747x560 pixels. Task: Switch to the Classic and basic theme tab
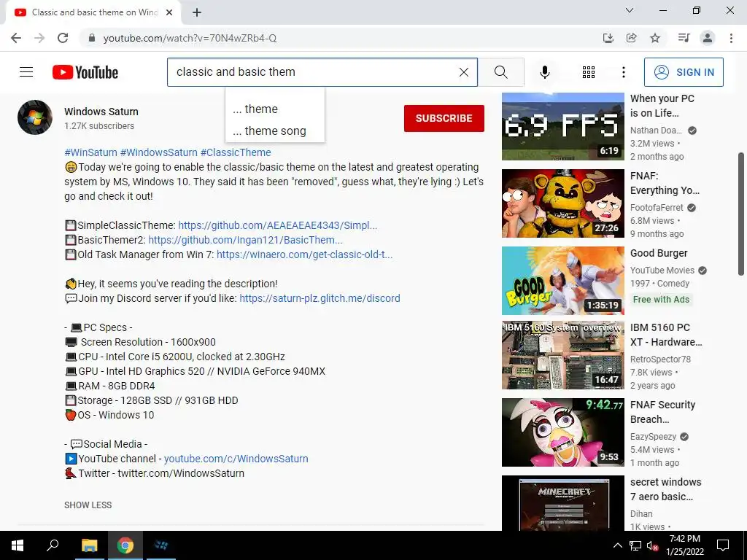(x=94, y=13)
